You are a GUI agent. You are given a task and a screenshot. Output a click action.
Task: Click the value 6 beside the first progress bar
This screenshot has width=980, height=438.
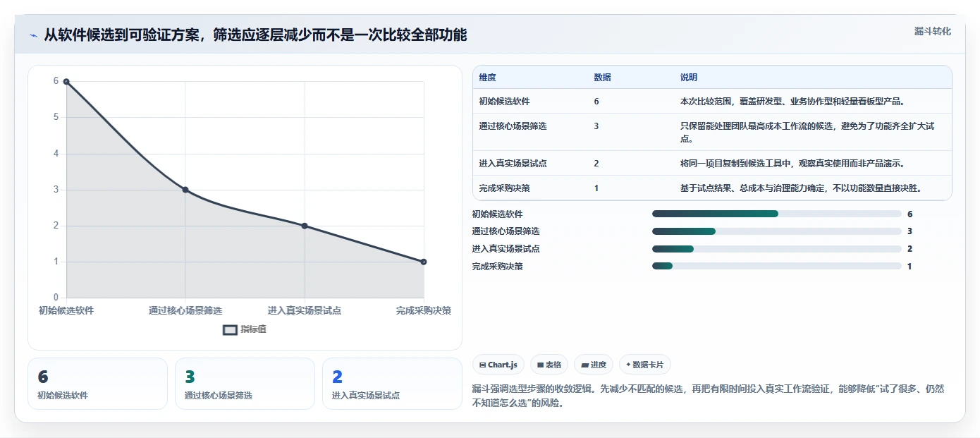pos(910,214)
